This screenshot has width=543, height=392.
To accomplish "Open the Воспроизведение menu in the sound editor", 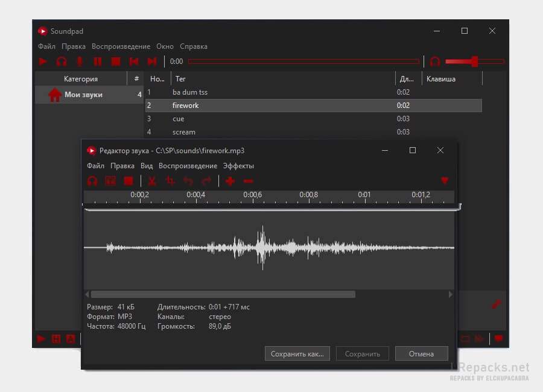I will 188,166.
